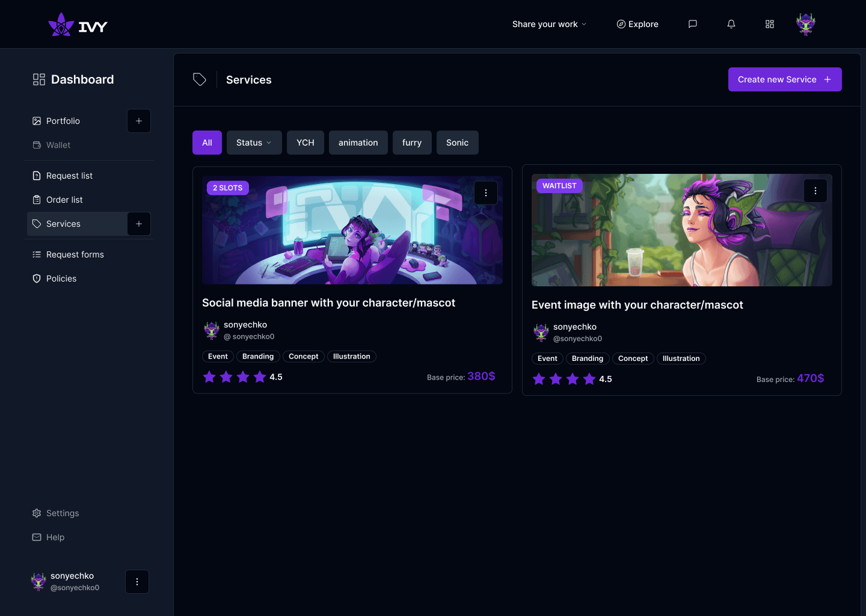The height and width of the screenshot is (616, 866).
Task: Click the Request forms list icon
Action: 37,254
